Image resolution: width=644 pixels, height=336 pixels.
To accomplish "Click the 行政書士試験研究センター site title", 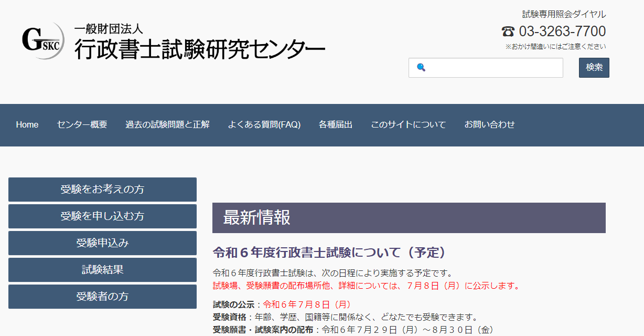I will click(x=199, y=49).
